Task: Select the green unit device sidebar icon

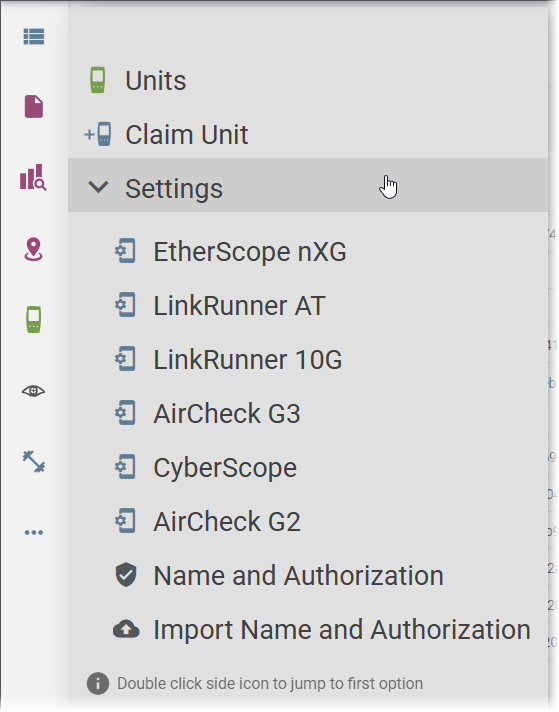Action: 34,320
